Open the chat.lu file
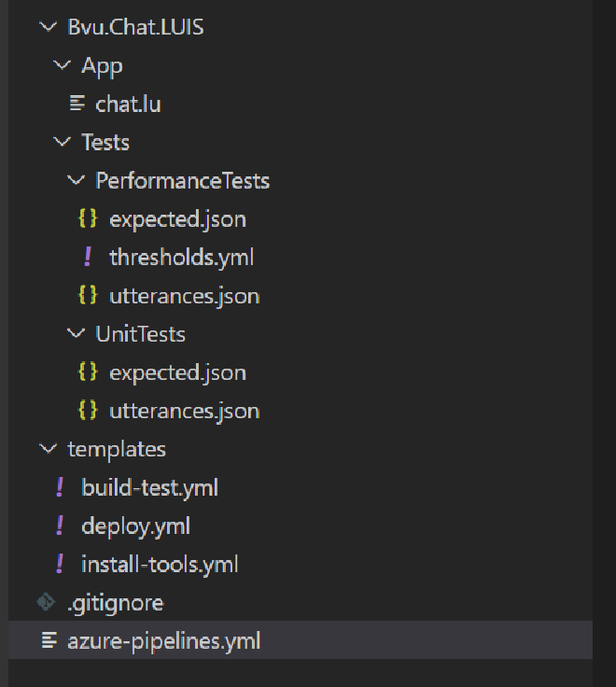616x687 pixels. [128, 104]
